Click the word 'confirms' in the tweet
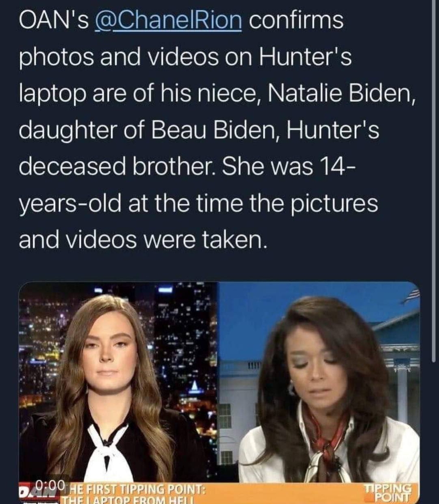 (x=296, y=20)
